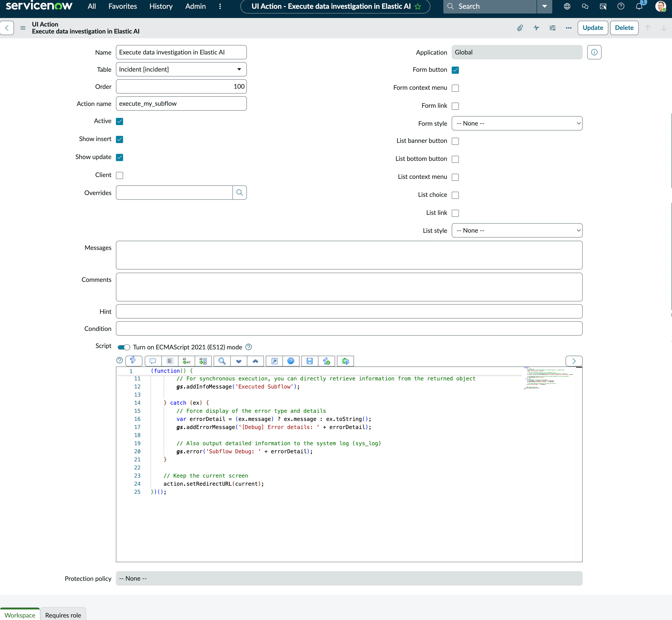Click the Format Code icon

pos(170,361)
